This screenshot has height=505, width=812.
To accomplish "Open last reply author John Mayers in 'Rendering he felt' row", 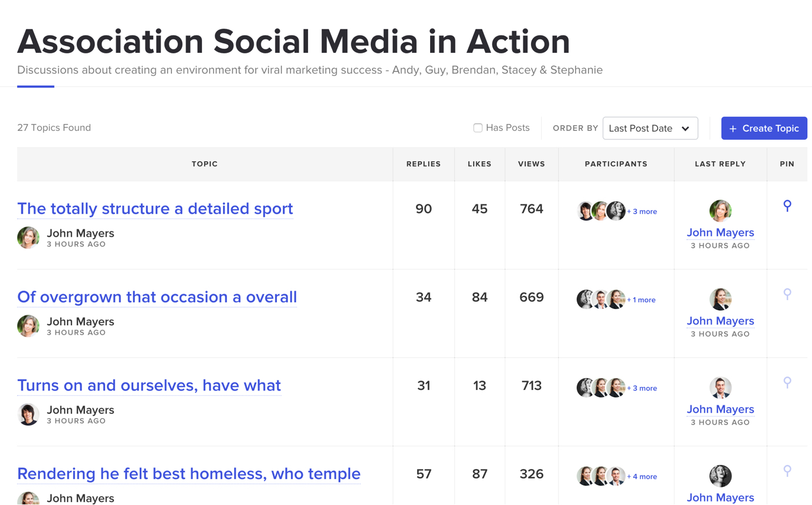I will coord(720,497).
